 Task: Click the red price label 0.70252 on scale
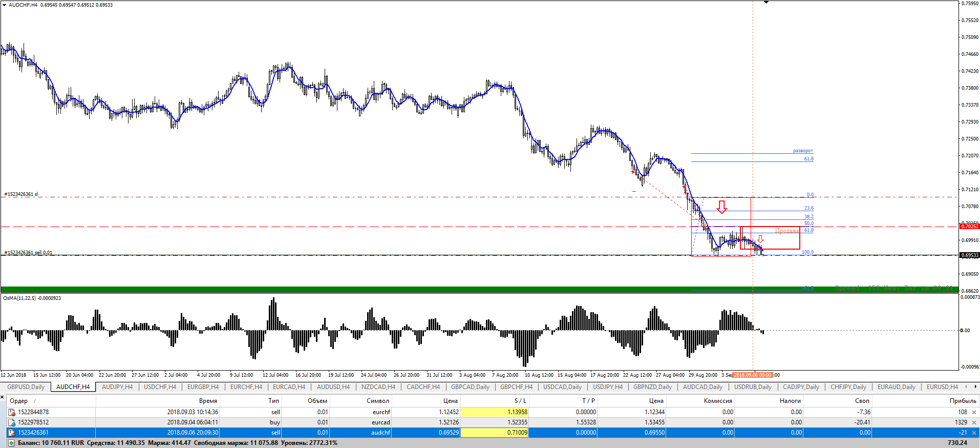click(x=970, y=226)
